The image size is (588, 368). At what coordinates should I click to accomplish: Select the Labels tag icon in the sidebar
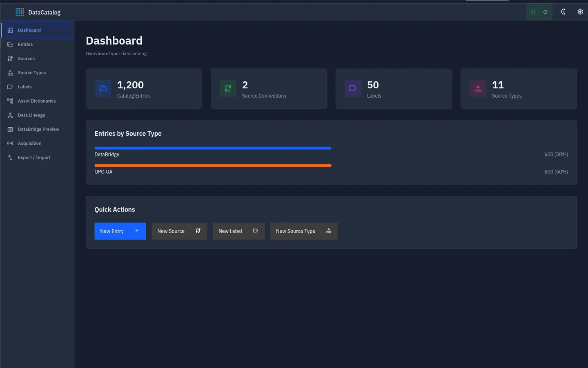pos(10,87)
